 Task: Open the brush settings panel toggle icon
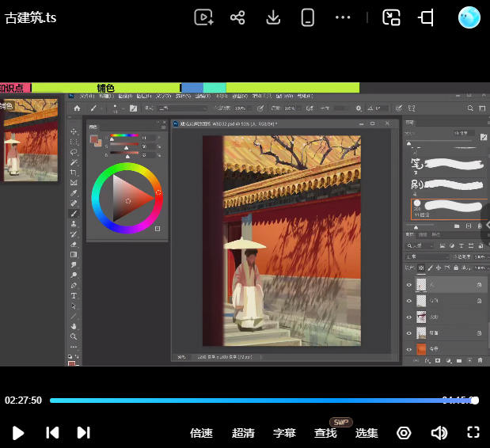133,108
